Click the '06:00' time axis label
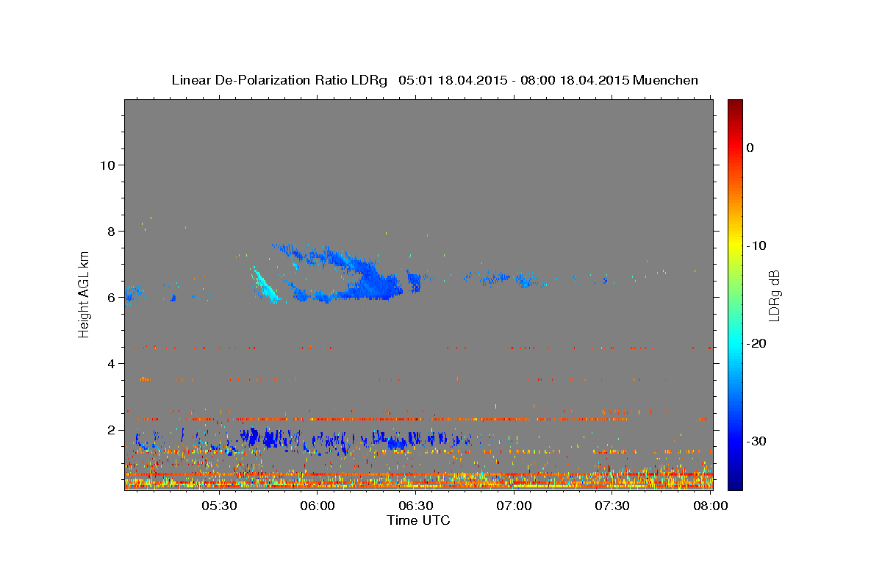The height and width of the screenshot is (588, 882). coord(318,506)
